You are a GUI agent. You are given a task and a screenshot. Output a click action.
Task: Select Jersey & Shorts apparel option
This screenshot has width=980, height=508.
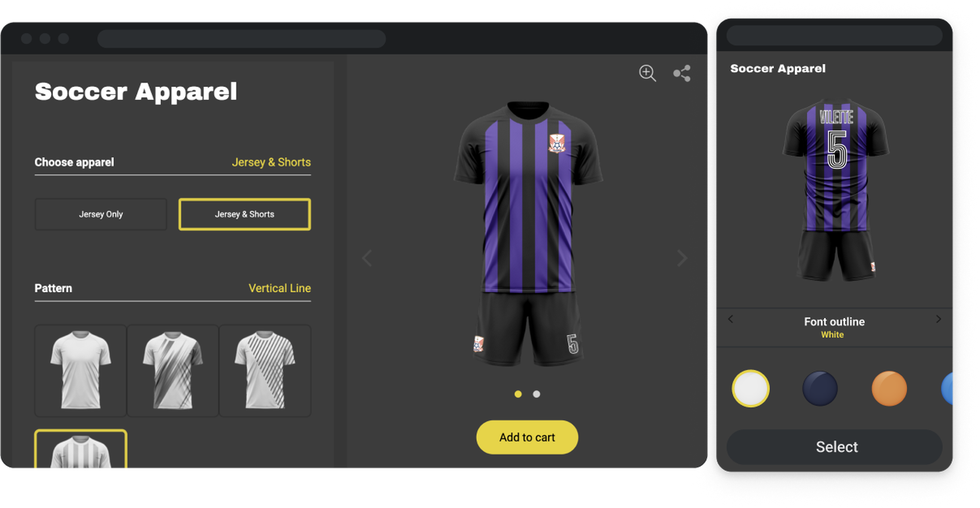[x=245, y=213]
